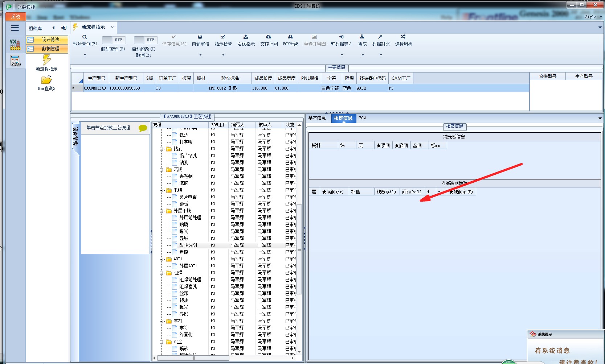Open dropdown arrow under MI数据导入
The width and height of the screenshot is (605, 364).
click(342, 55)
